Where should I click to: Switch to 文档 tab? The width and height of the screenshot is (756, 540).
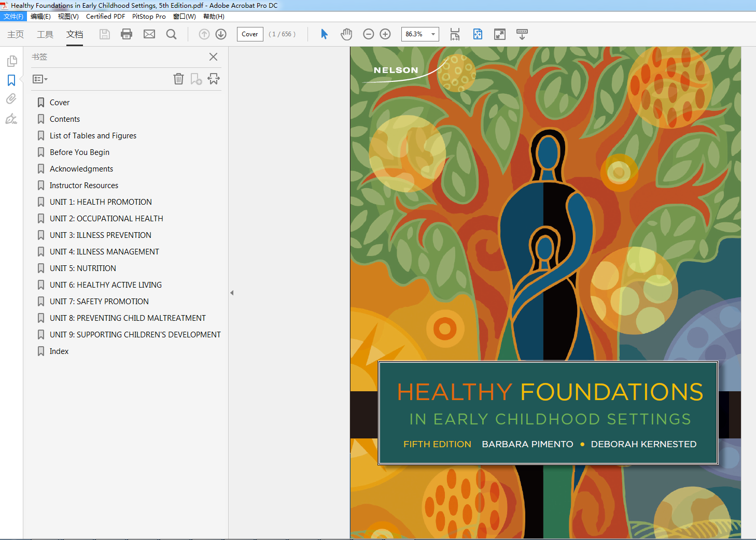pos(75,34)
